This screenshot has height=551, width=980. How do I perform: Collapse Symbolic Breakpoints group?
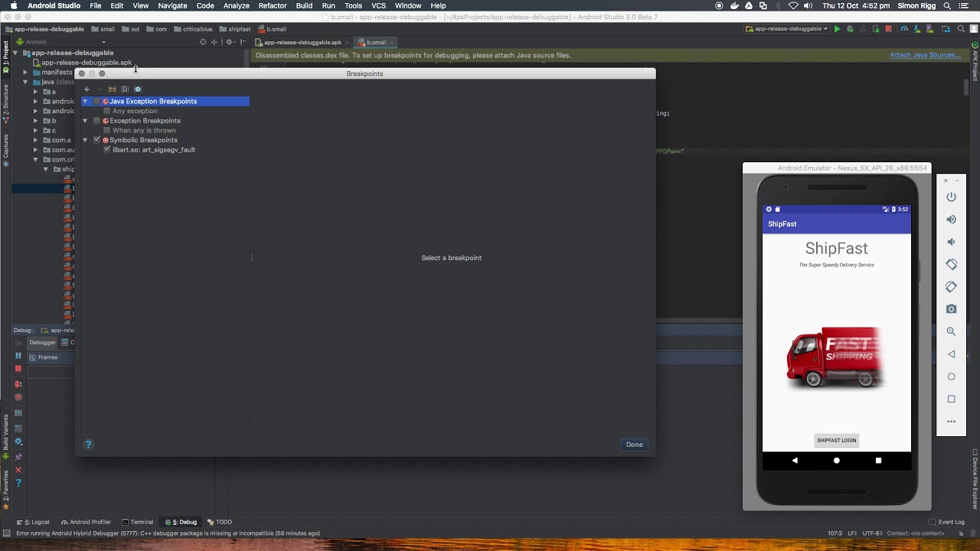[x=85, y=140]
